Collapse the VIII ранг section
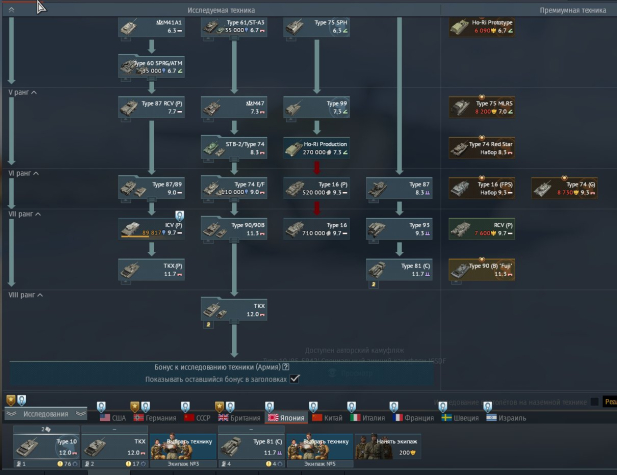This screenshot has width=617, height=475. [x=40, y=295]
